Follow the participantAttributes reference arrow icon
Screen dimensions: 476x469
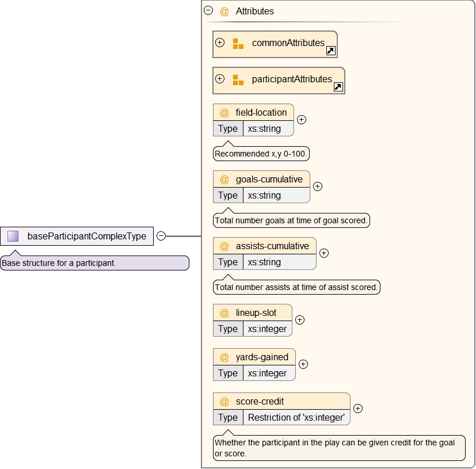coord(338,87)
